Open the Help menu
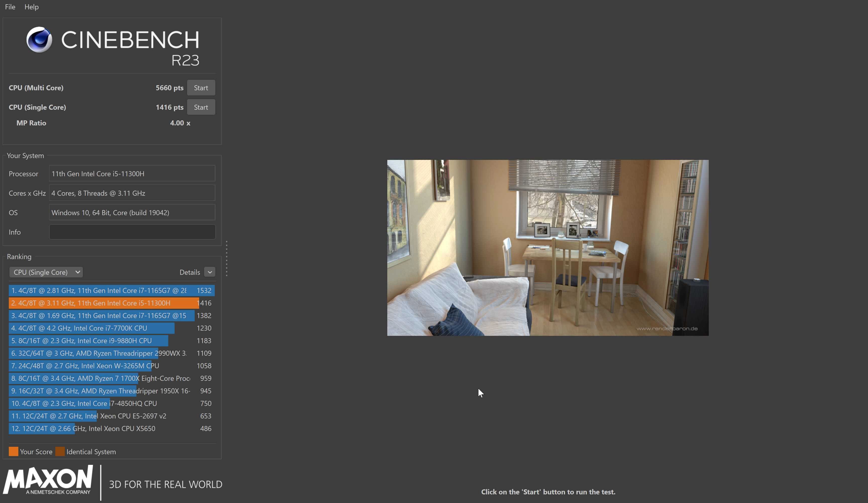868x503 pixels. [31, 7]
